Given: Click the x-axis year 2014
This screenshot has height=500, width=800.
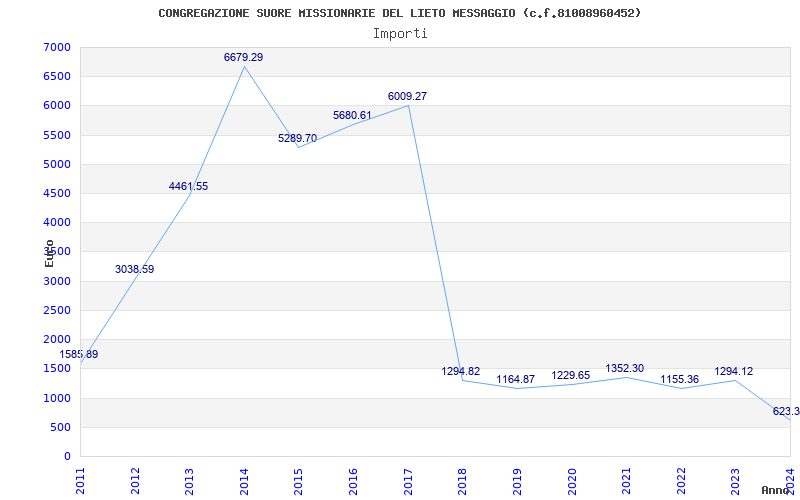Looking at the screenshot, I should click(244, 481).
